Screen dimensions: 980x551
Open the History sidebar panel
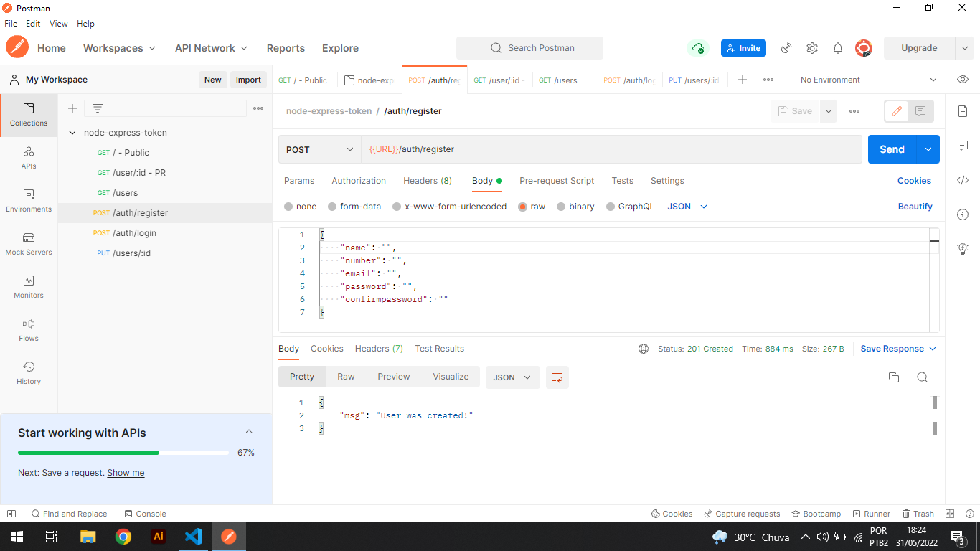tap(29, 373)
